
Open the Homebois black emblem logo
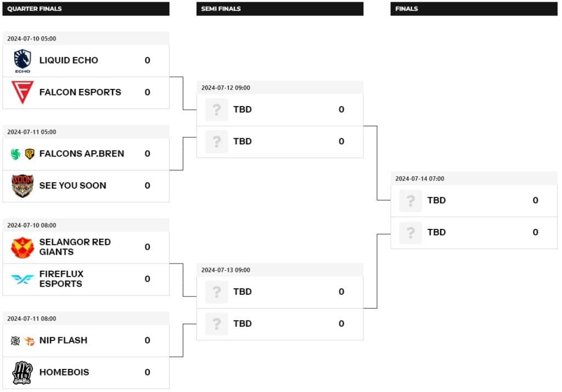click(x=21, y=372)
